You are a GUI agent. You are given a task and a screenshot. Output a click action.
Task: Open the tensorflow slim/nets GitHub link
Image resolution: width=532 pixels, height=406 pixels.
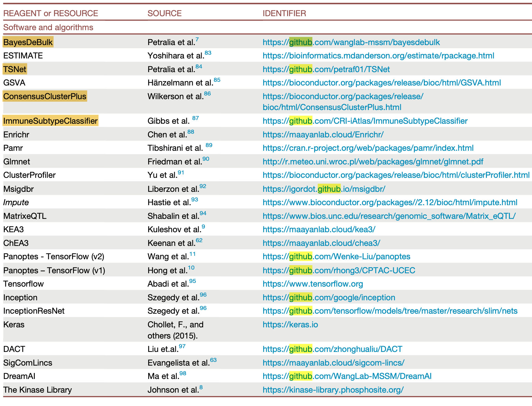pyautogui.click(x=390, y=311)
